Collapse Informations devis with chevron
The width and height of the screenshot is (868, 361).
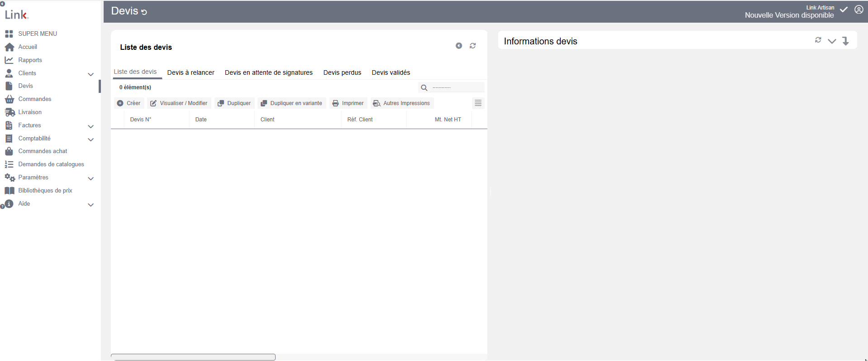point(832,41)
